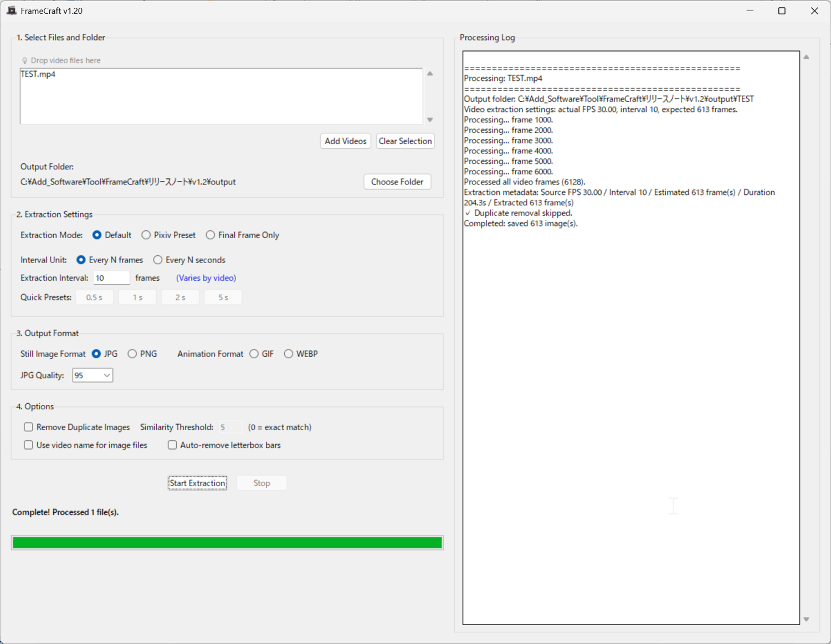
Task: Click the 5 s quick preset
Action: [x=223, y=297]
